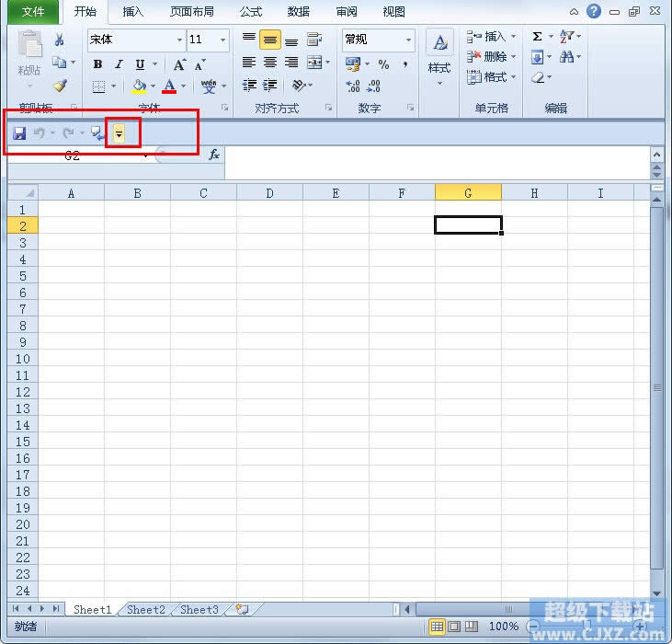The width and height of the screenshot is (672, 644).
Task: Open the font dialog launcher of 字体 group
Action: tap(224, 108)
